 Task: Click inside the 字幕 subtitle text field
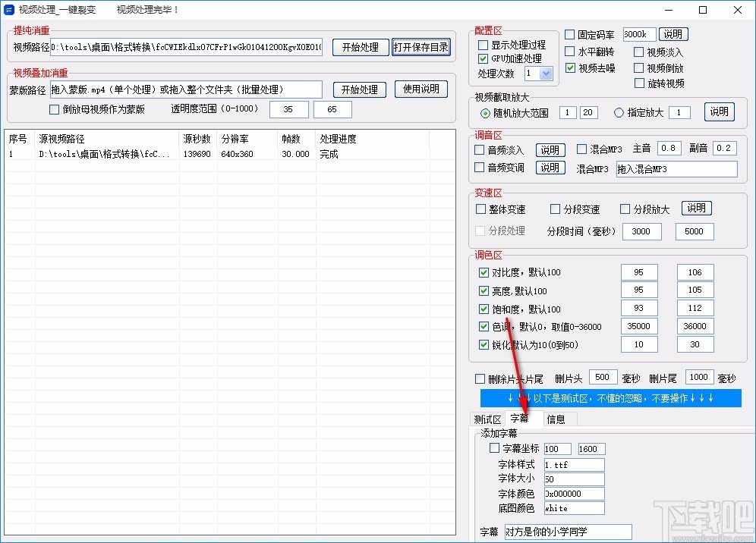coord(568,532)
